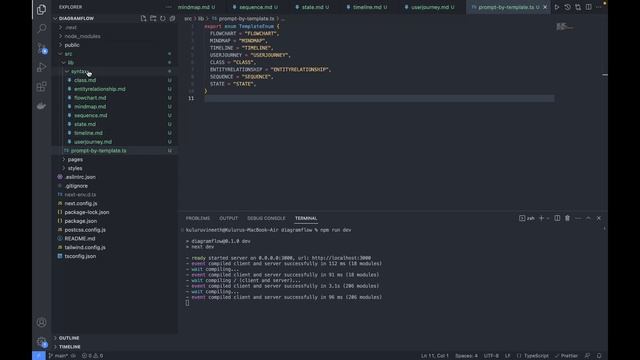
Task: Open tsconfig.json in the file tree
Action: point(80,256)
